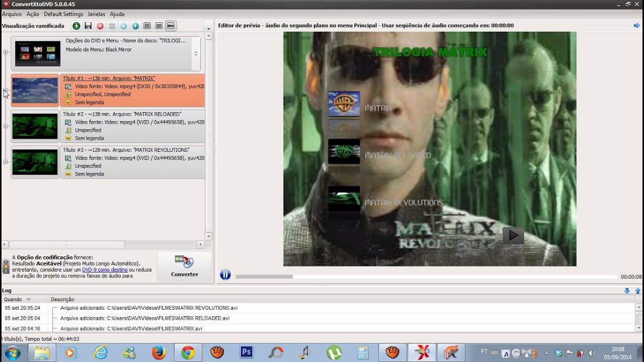Click the green add file icon

(76, 26)
